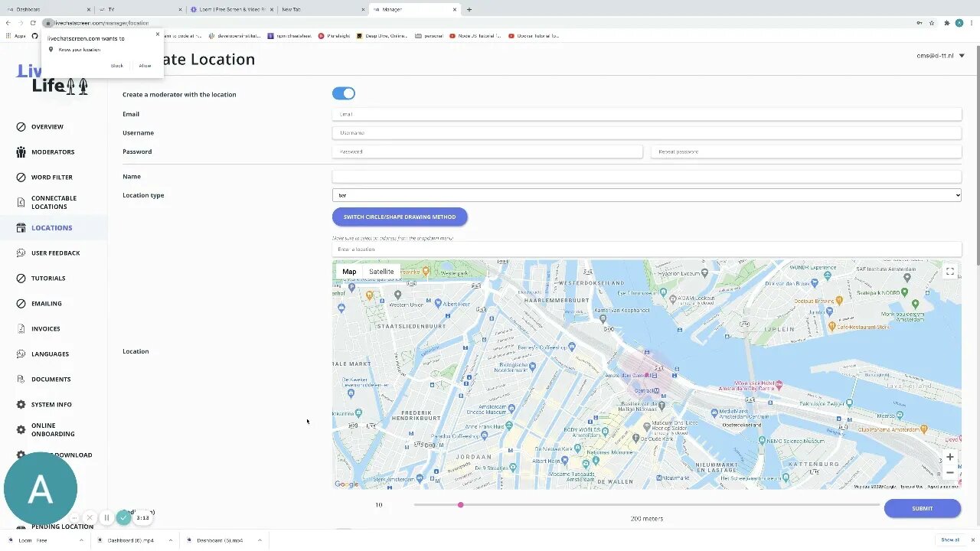
Task: Open a new browser tab with plus
Action: tap(469, 9)
